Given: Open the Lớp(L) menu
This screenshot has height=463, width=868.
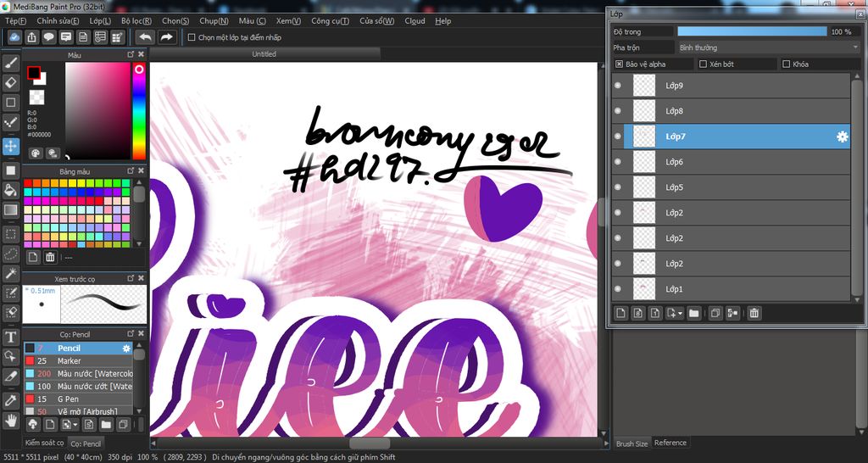Looking at the screenshot, I should [x=100, y=21].
